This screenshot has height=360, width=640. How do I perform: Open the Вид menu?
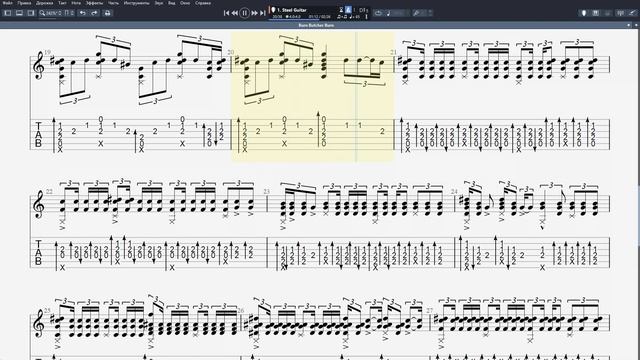pos(172,3)
